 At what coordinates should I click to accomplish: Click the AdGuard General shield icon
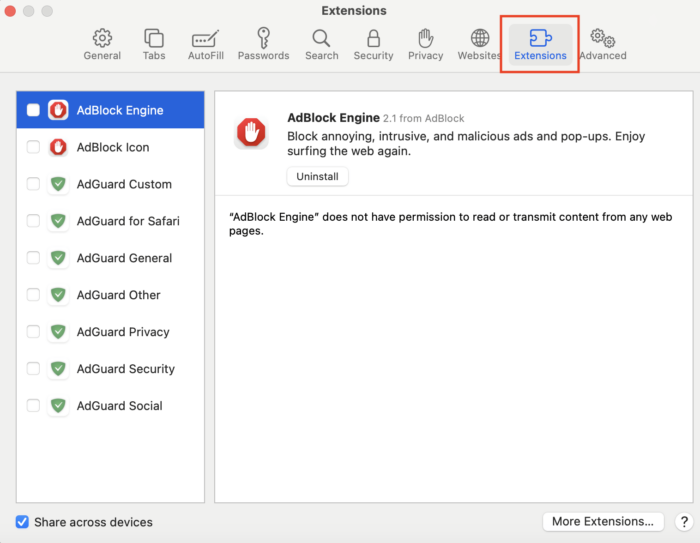(x=58, y=258)
